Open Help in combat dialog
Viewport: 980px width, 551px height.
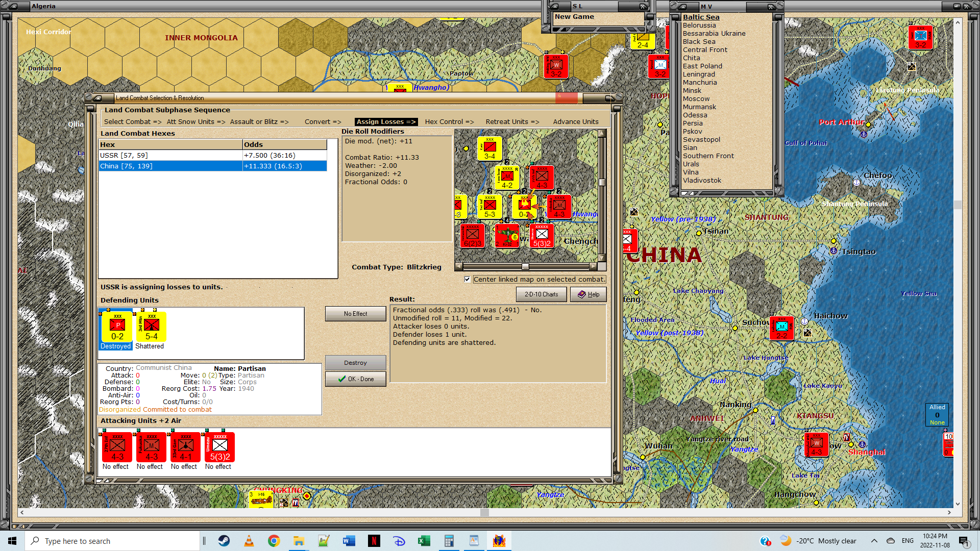click(588, 294)
